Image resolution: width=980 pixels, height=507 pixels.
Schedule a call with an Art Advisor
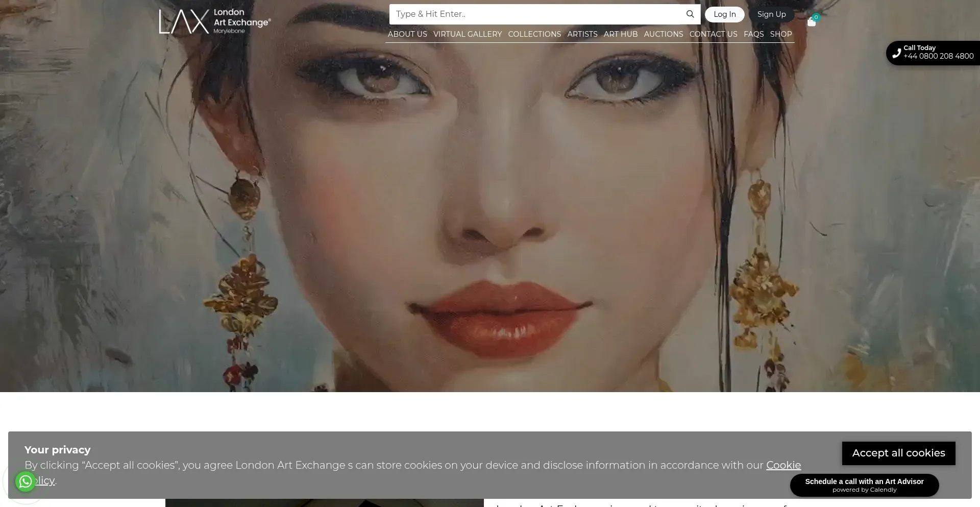click(x=865, y=485)
